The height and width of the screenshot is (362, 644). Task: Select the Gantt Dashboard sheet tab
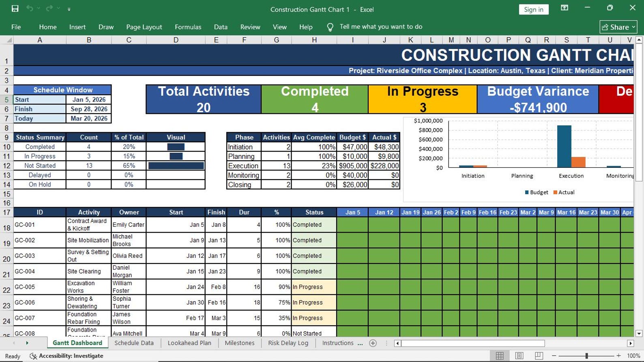tap(77, 343)
